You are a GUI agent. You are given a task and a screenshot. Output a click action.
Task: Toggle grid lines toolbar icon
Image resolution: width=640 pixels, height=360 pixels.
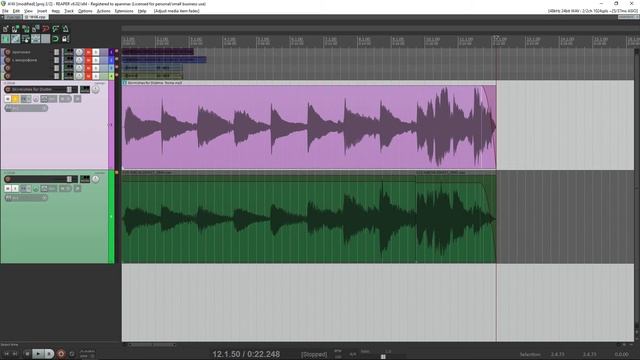(x=46, y=39)
